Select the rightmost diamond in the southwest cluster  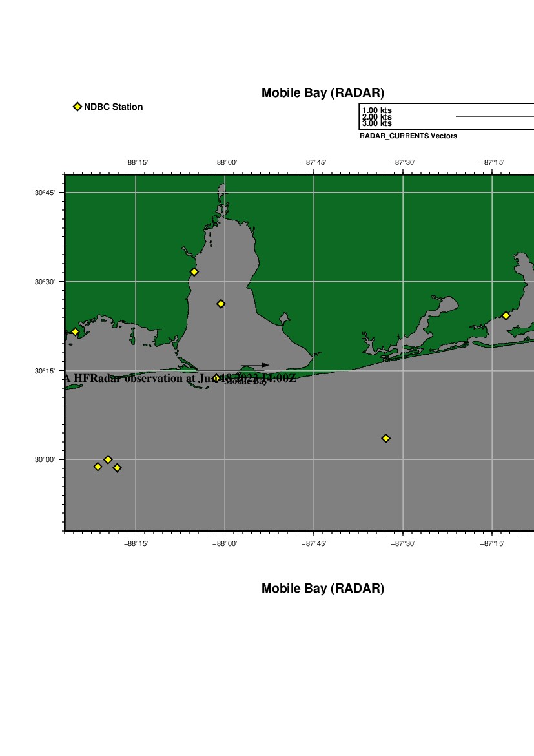coord(117,468)
